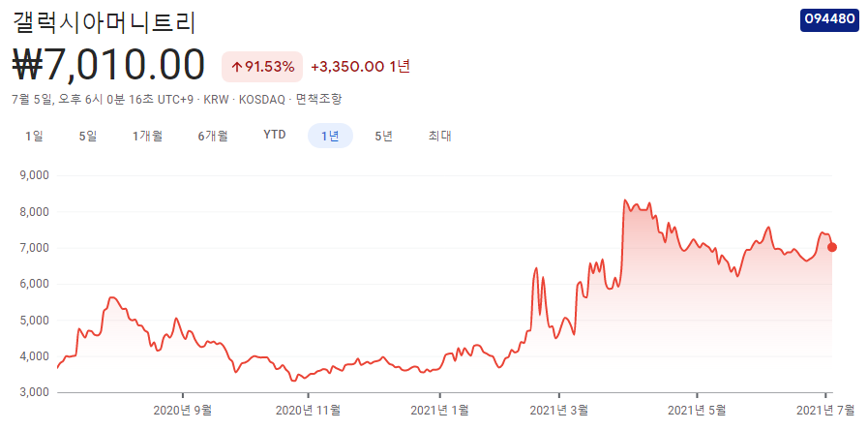868x430 pixels.
Task: Click the 91.53% change badge
Action: pos(262,67)
